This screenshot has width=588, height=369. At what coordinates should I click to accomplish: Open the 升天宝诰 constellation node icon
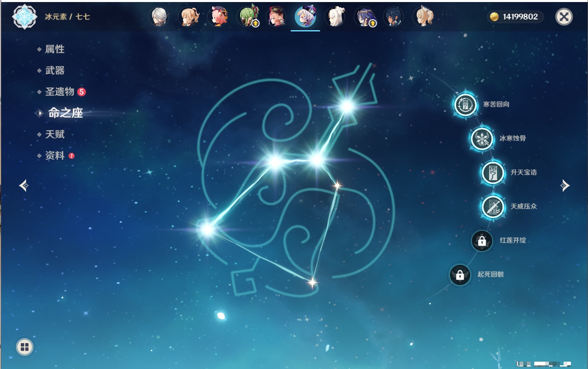coord(493,173)
